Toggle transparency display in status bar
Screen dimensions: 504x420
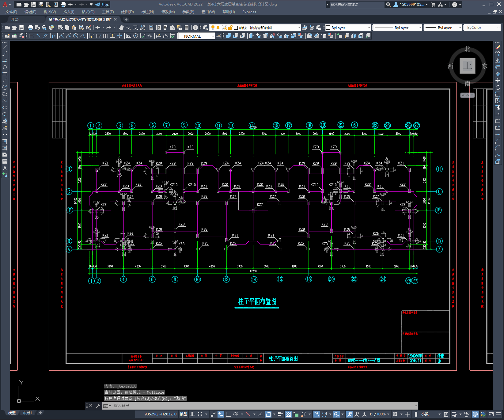(x=288, y=414)
